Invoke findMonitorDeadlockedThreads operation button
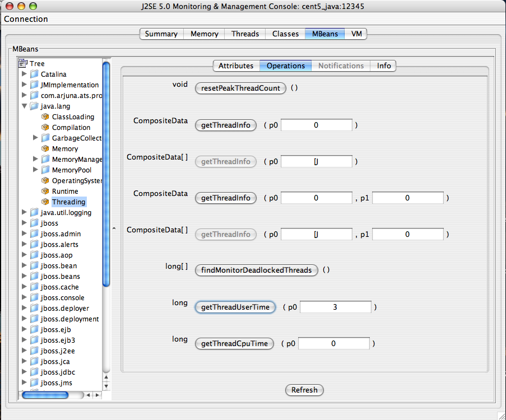The image size is (506, 420). [x=256, y=270]
